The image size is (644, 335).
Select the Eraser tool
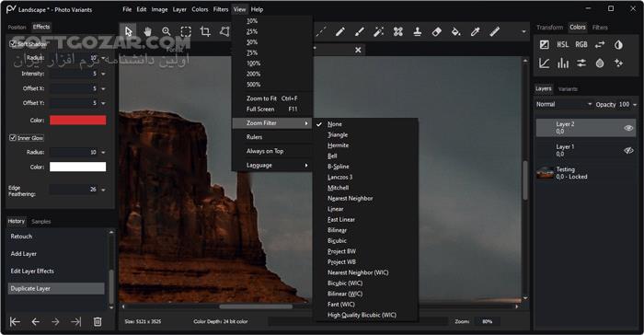coord(437,31)
